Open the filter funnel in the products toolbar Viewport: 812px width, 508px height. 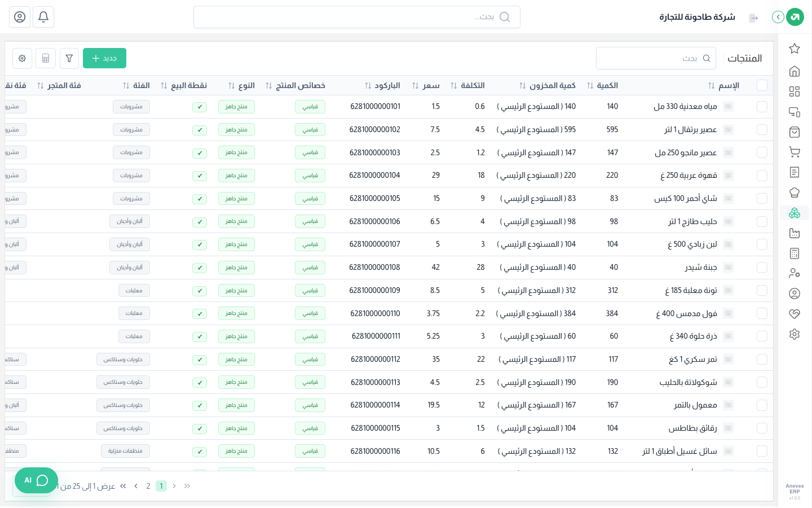point(69,58)
